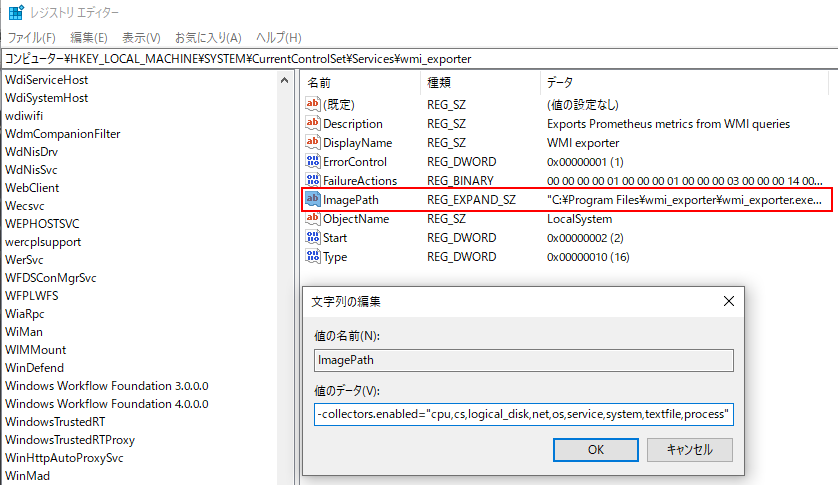The height and width of the screenshot is (485, 838).
Task: Click the REG_EXPAND_SZ type cell
Action: click(x=471, y=199)
